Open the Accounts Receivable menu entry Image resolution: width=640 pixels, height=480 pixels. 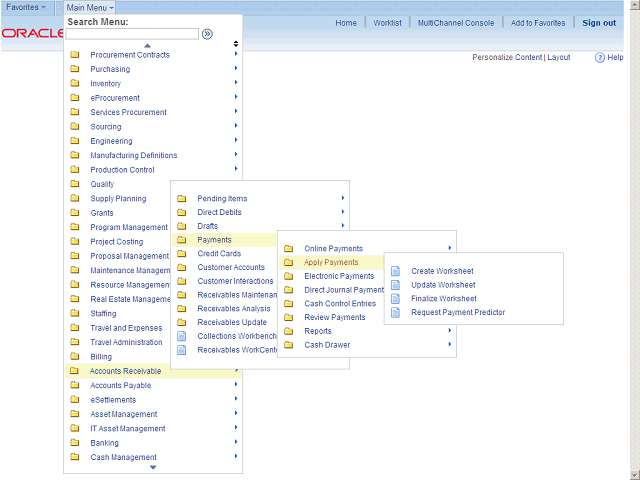pyautogui.click(x=126, y=371)
